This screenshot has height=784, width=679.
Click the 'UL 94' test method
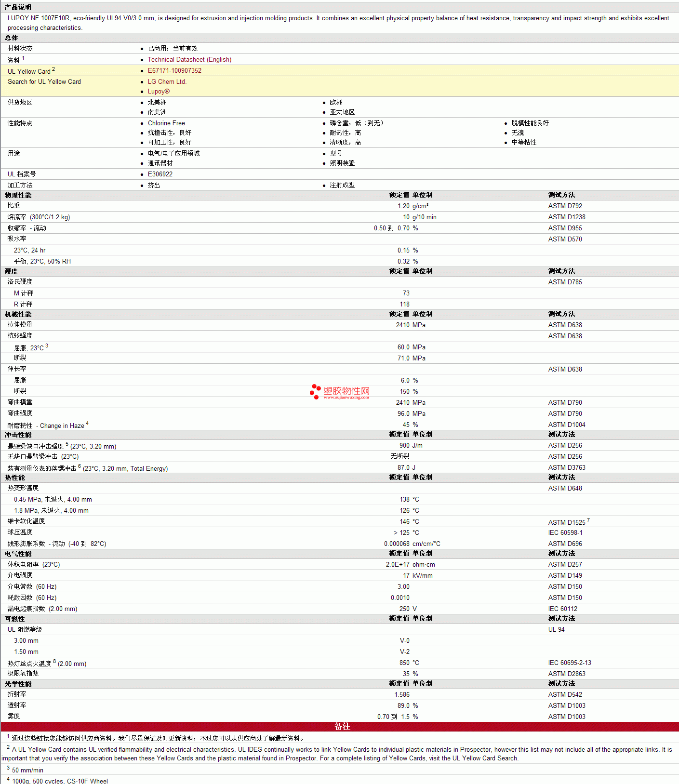click(x=557, y=630)
